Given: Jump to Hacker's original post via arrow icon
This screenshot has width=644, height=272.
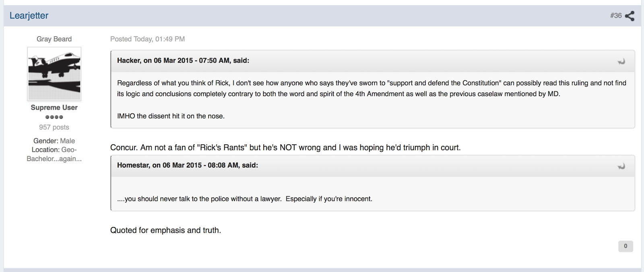Looking at the screenshot, I should [x=621, y=61].
